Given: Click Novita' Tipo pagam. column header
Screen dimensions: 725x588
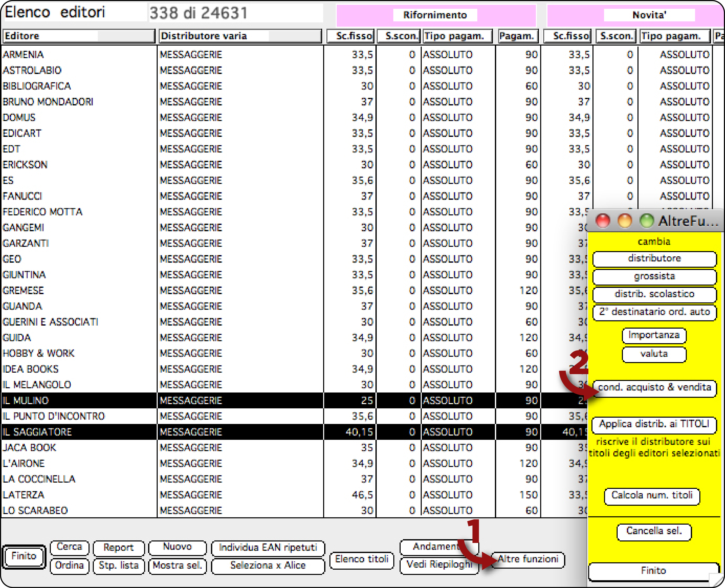Looking at the screenshot, I should tap(675, 36).
